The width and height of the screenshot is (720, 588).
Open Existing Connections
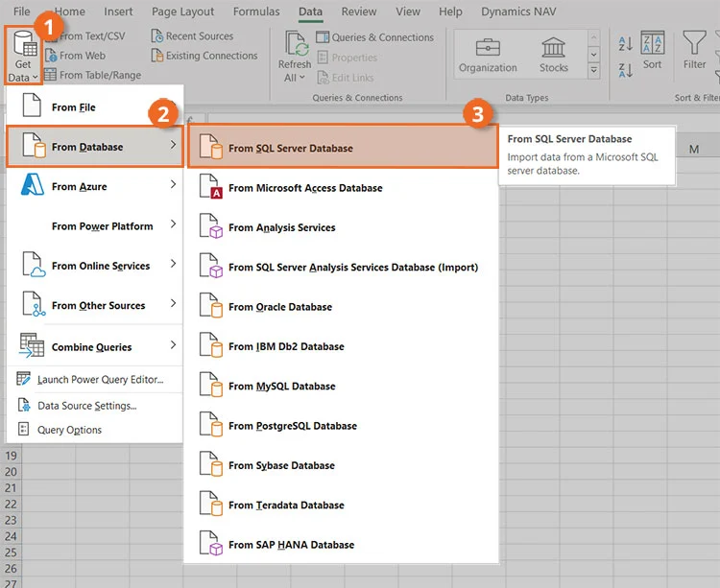point(204,56)
